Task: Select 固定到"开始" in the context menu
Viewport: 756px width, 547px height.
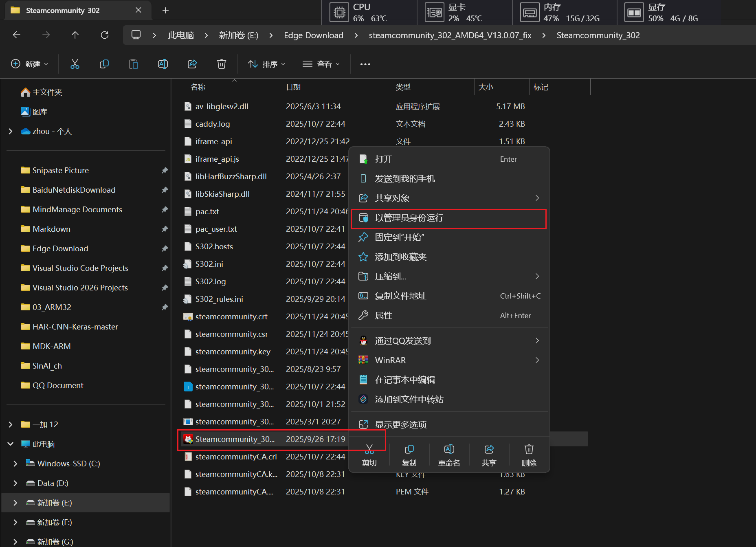Action: pyautogui.click(x=449, y=237)
